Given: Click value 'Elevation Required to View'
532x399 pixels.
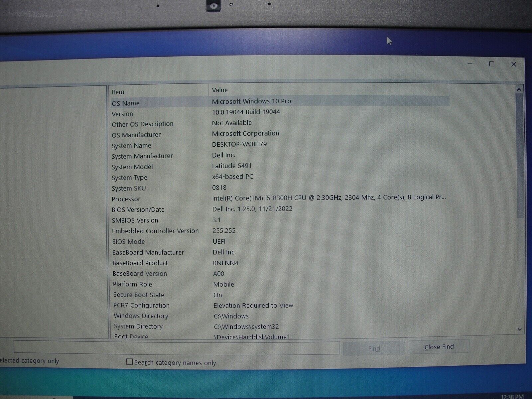Looking at the screenshot, I should [253, 305].
